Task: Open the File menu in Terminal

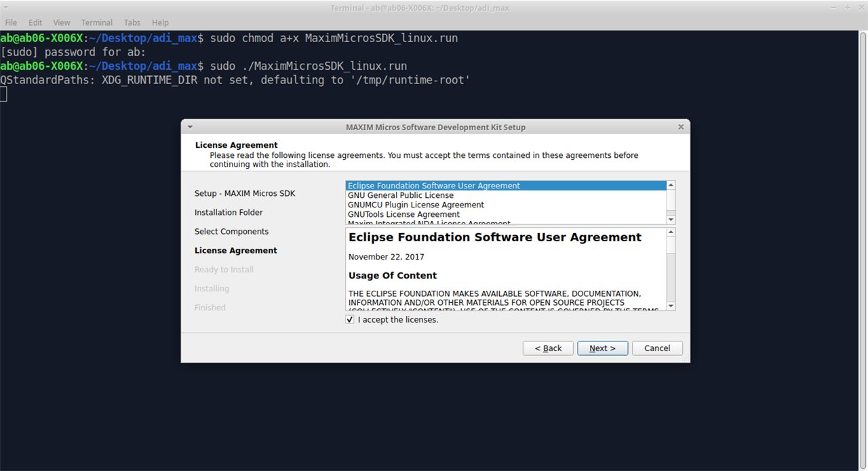Action: [11, 22]
